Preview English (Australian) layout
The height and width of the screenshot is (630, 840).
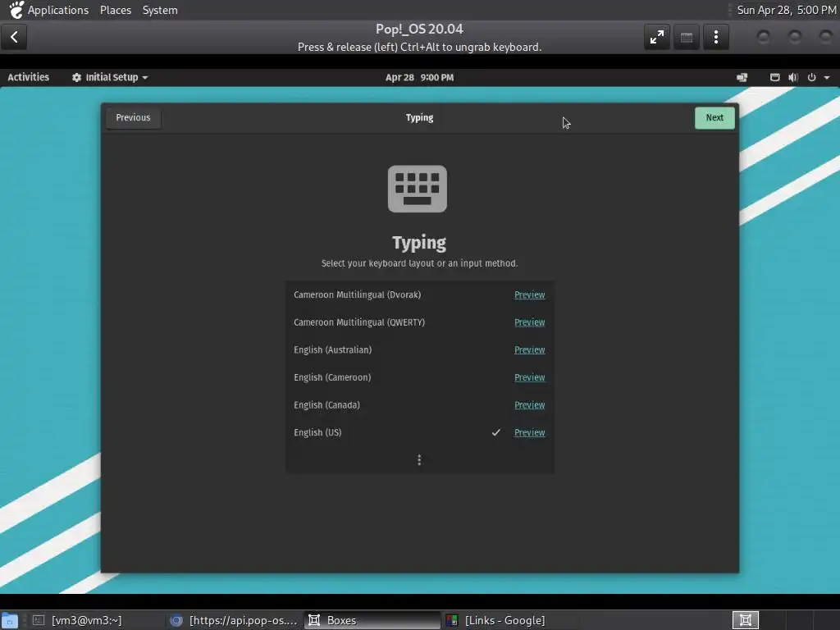tap(529, 349)
